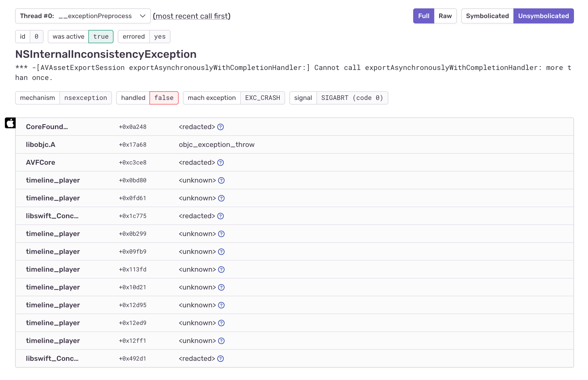Screen dimensions: 588x380
Task: Click help icon on timeline_player +0x0bd80 frame
Action: coord(221,180)
